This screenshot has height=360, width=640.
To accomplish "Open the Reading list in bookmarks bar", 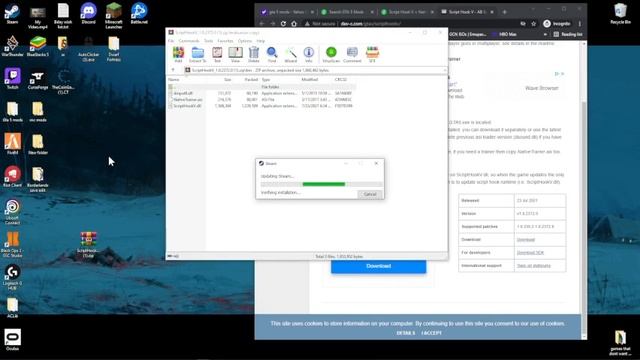I will pyautogui.click(x=568, y=35).
